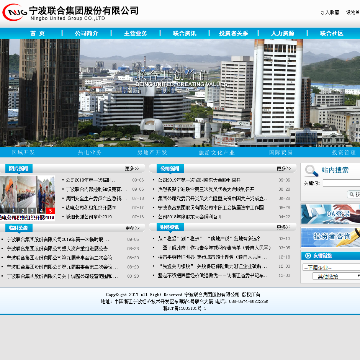The height and width of the screenshot is (360, 360).
Task: Select the 人力资源 menu item
Action: point(282,33)
